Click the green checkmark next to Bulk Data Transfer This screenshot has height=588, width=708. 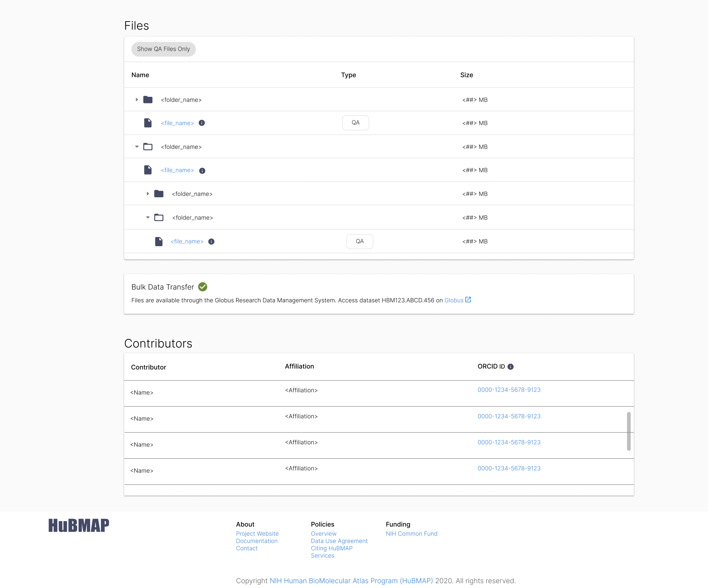[x=203, y=287]
